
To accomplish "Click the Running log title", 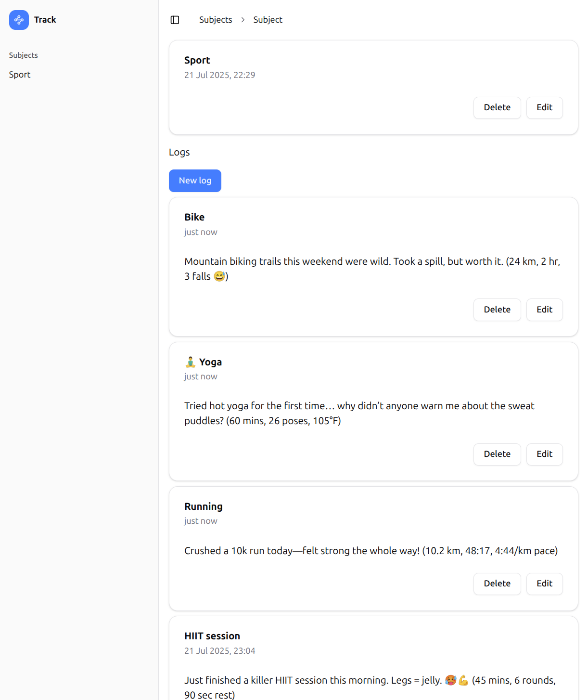I will (x=203, y=506).
